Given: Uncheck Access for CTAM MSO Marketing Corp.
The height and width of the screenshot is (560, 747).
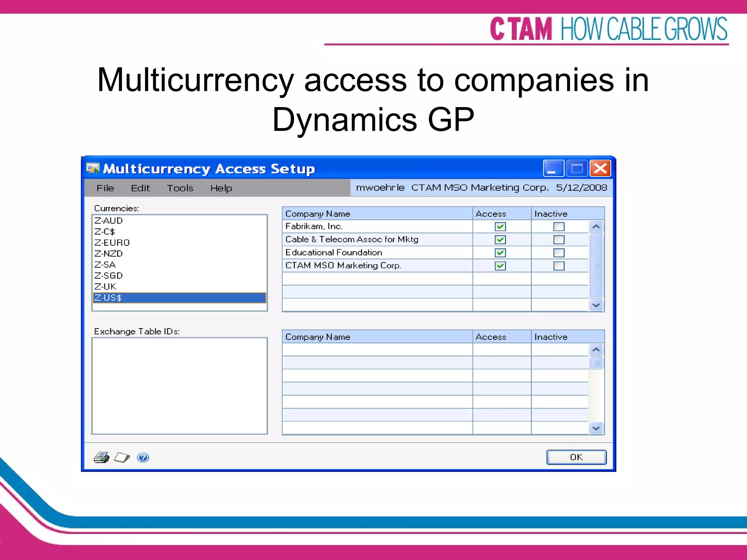Looking at the screenshot, I should pyautogui.click(x=500, y=266).
